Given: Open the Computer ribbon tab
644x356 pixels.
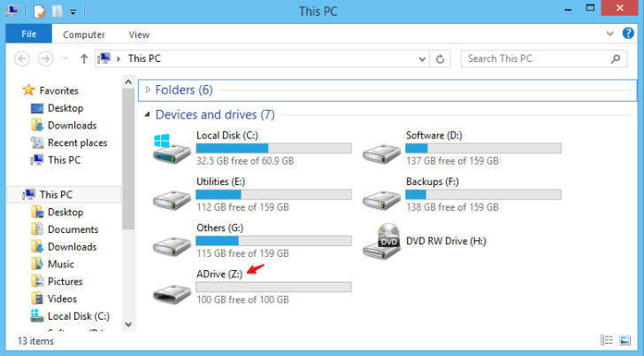Looking at the screenshot, I should (84, 35).
